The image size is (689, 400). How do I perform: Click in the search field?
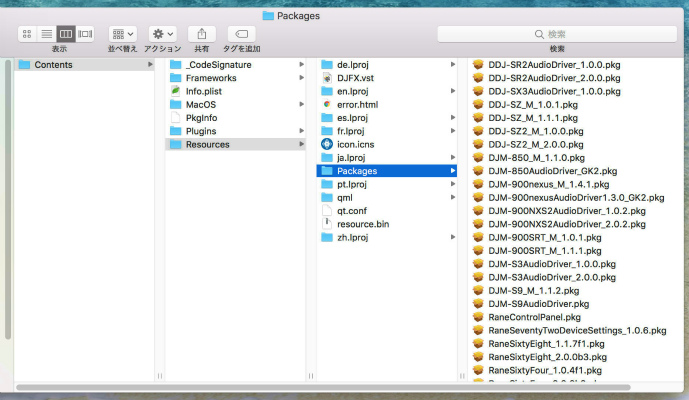[557, 34]
